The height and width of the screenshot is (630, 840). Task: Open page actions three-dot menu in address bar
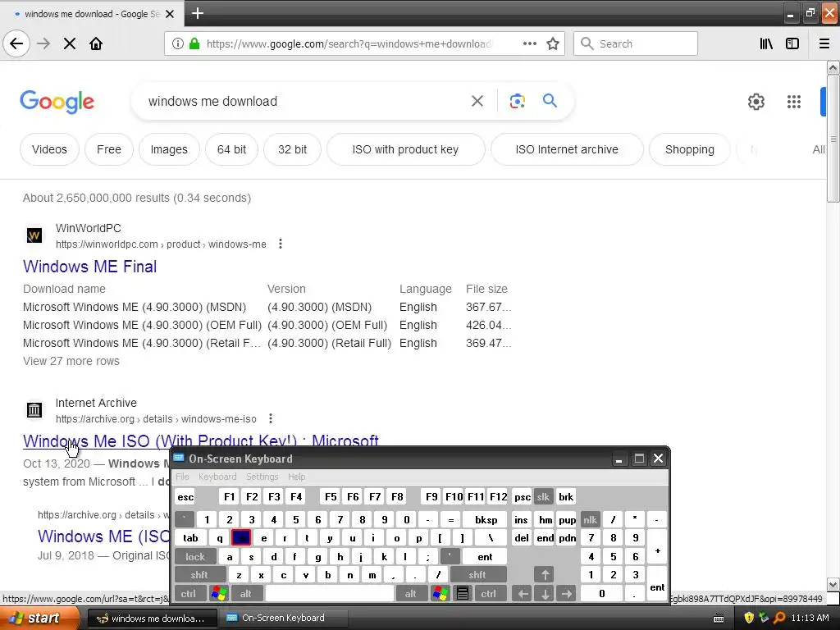(x=530, y=43)
